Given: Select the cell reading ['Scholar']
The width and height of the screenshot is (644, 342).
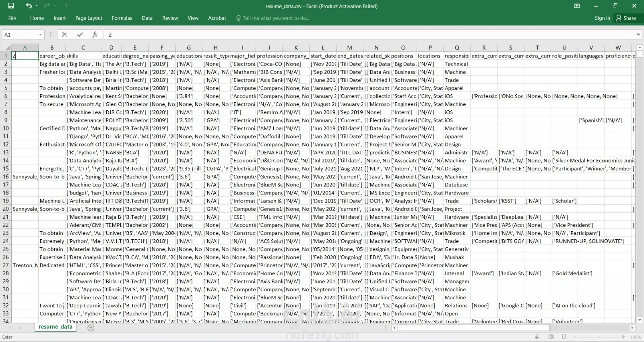Looking at the screenshot, I should point(564,201).
